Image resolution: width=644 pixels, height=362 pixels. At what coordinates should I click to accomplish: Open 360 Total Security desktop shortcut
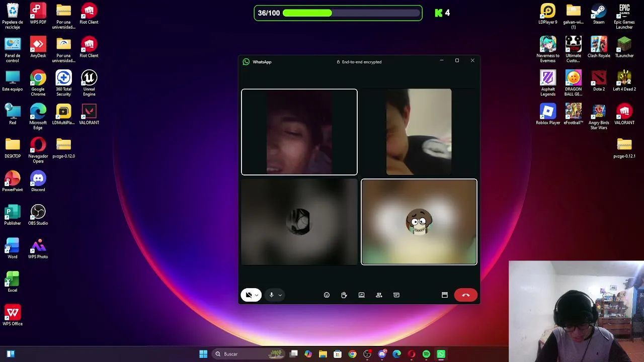[63, 83]
